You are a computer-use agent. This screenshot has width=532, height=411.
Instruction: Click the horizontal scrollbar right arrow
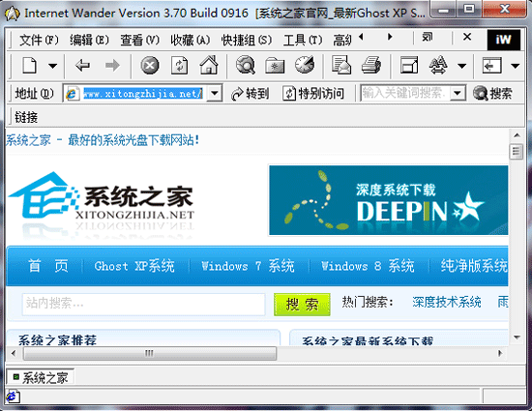(500, 353)
